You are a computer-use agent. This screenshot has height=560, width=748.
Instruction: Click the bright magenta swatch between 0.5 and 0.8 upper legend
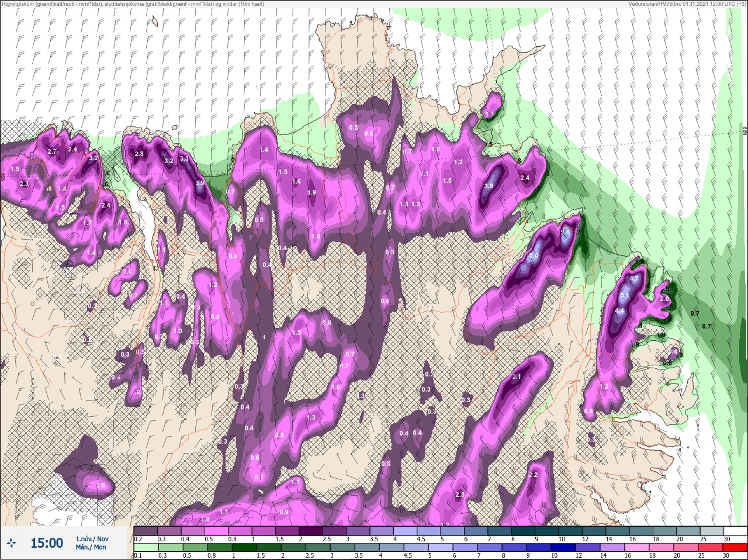coord(217,531)
